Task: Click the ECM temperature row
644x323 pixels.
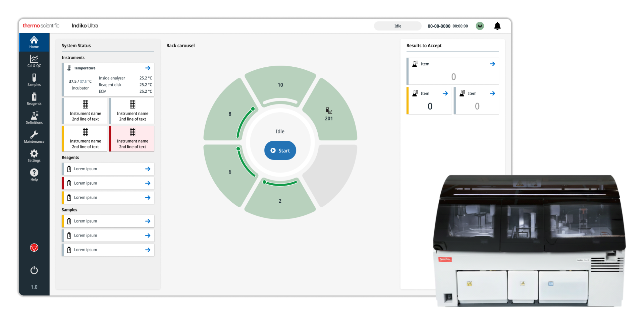Action: (125, 91)
